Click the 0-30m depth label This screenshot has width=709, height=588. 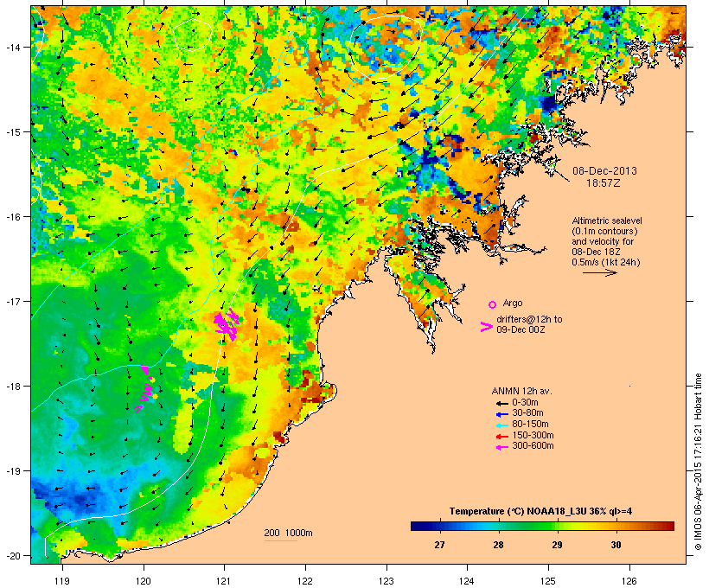point(525,402)
